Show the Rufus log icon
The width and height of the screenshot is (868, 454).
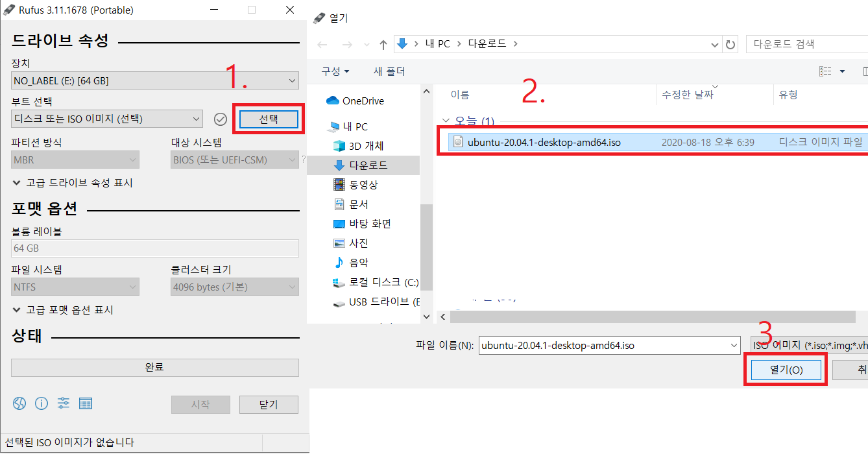(86, 403)
